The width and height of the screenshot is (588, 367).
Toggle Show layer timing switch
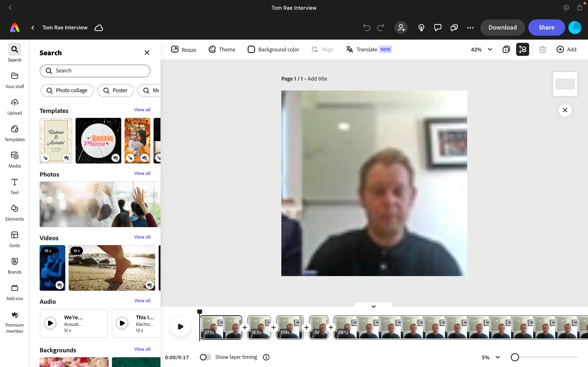point(205,357)
